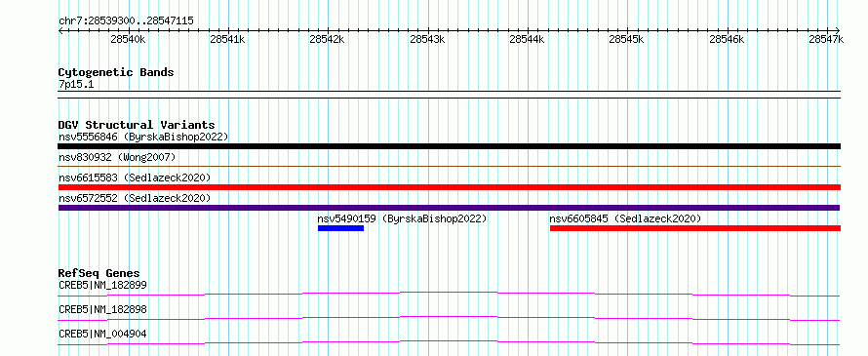This screenshot has height=356, width=868.
Task: Open variant nsv830932 (Wong2007) label
Action: point(117,158)
